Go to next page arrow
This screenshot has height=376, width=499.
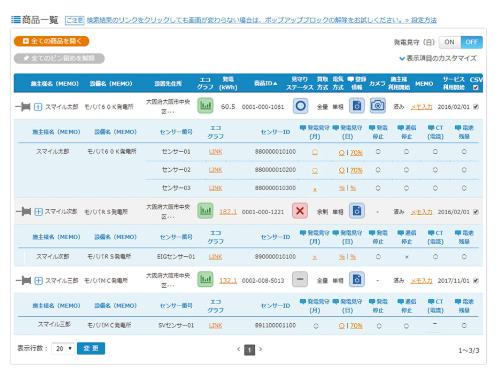pyautogui.click(x=260, y=349)
